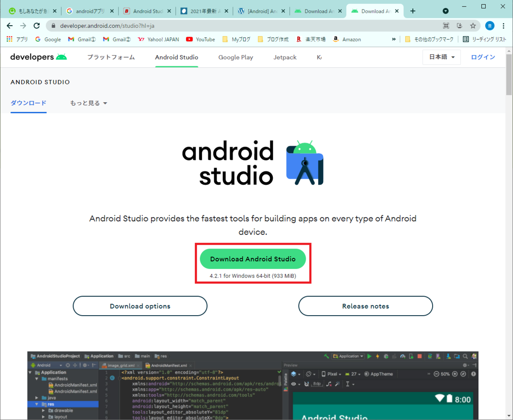The image size is (513, 420).
Task: Show hidden bookmarks with the chevron
Action: click(x=394, y=39)
